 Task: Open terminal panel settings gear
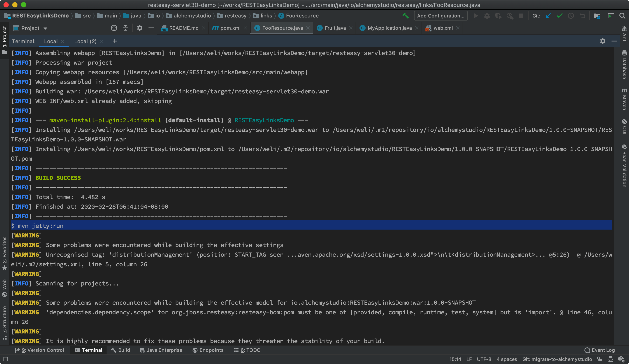coord(603,41)
